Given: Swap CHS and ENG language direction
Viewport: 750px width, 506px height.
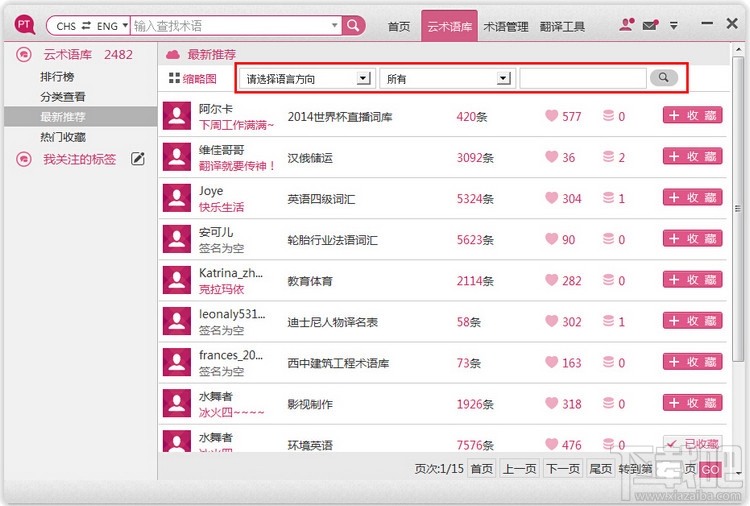Looking at the screenshot, I should pyautogui.click(x=86, y=25).
